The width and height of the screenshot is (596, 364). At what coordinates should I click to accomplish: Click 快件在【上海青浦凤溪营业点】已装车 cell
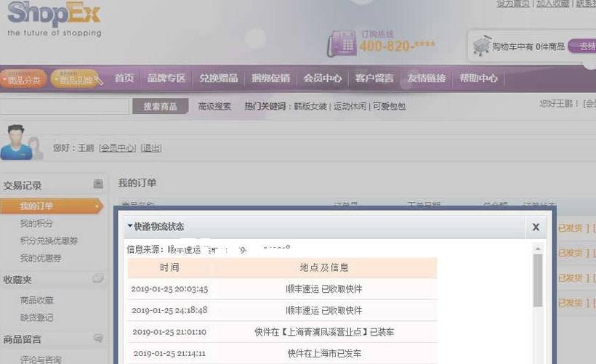(324, 332)
